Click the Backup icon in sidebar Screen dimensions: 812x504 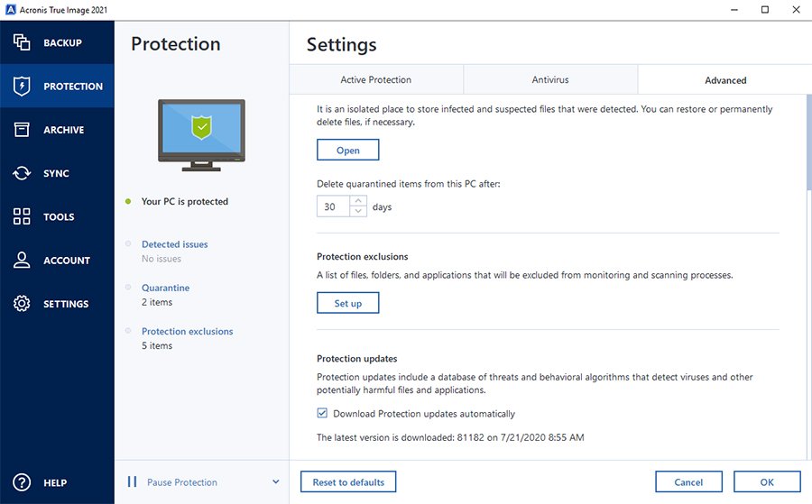click(x=22, y=42)
